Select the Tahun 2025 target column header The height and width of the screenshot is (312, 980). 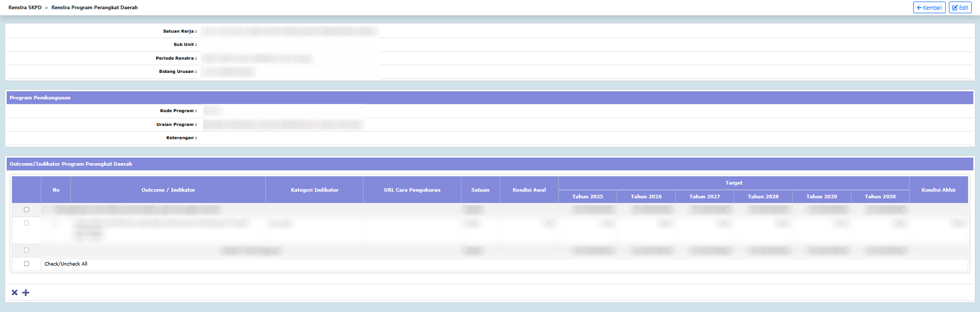[587, 197]
